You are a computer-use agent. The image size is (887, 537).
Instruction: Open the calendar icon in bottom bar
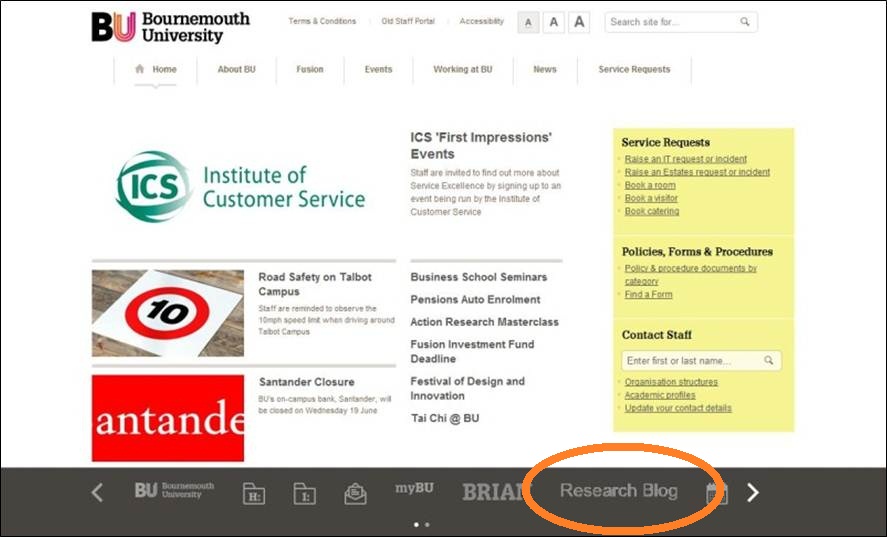coord(717,493)
